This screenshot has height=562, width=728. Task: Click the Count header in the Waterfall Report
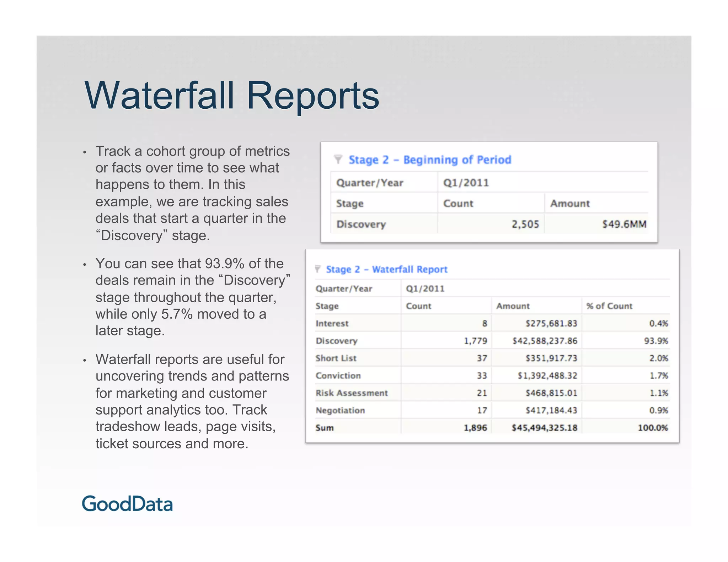click(x=418, y=306)
